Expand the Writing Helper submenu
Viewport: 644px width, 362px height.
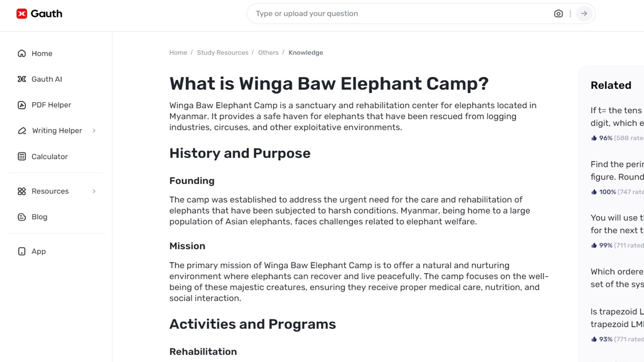pyautogui.click(x=94, y=130)
